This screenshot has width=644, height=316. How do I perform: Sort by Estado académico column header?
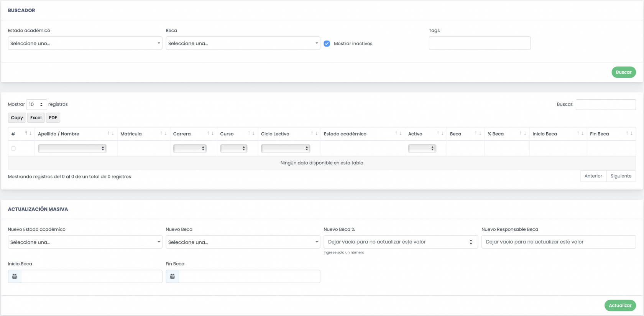click(x=363, y=134)
